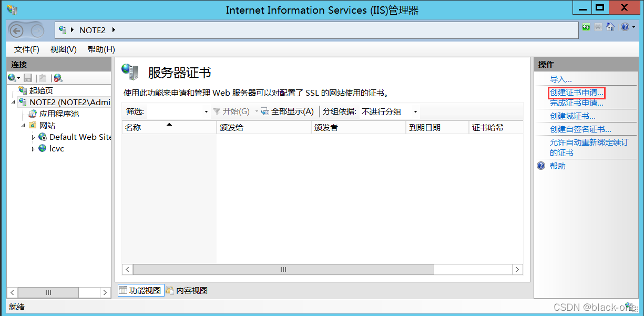Click the IIS manager window title icon
Viewport: 644px width, 316px height.
pyautogui.click(x=12, y=9)
